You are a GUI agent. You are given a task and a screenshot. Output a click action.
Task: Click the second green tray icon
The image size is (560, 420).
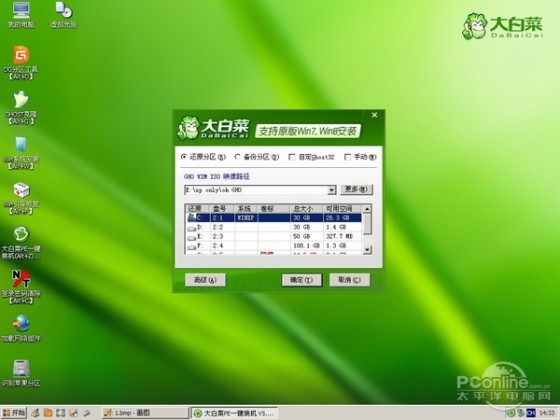520,413
